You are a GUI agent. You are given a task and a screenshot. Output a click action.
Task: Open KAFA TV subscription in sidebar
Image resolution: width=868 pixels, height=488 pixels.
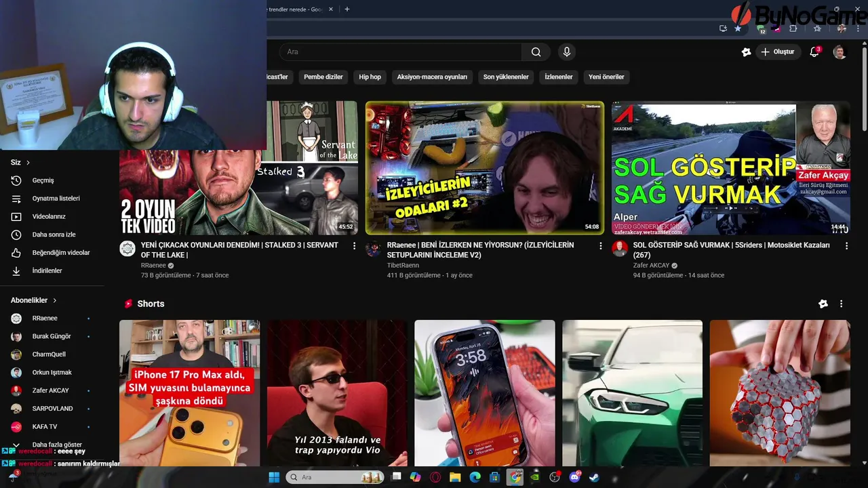(52, 427)
